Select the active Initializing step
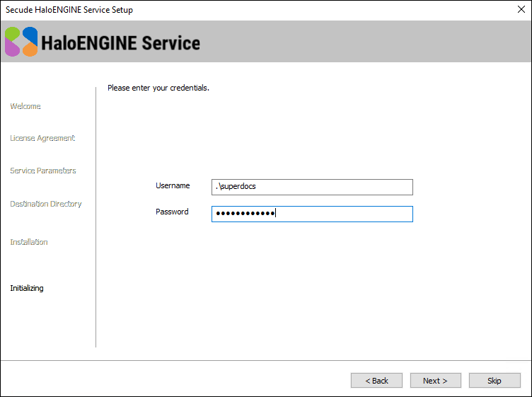The width and height of the screenshot is (532, 397). tap(27, 288)
